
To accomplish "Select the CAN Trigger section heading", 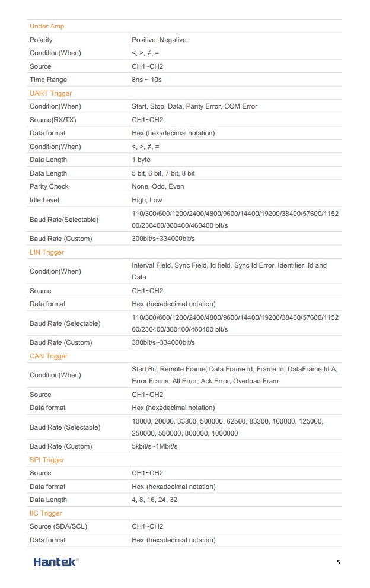I will tap(49, 356).
